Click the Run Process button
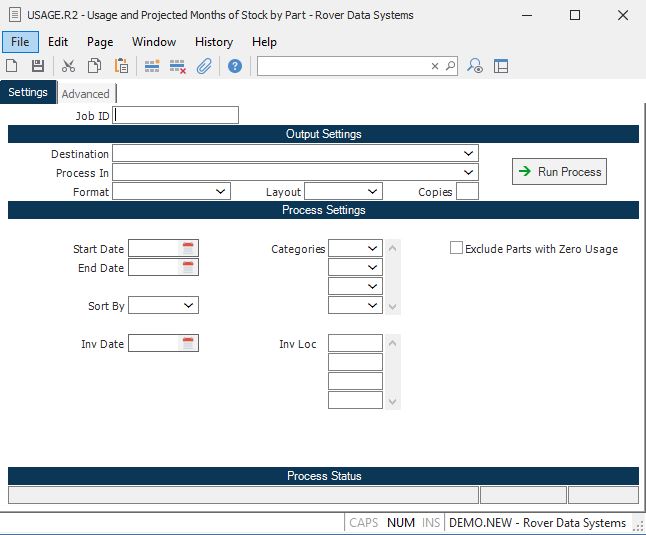This screenshot has height=535, width=646. click(x=559, y=172)
